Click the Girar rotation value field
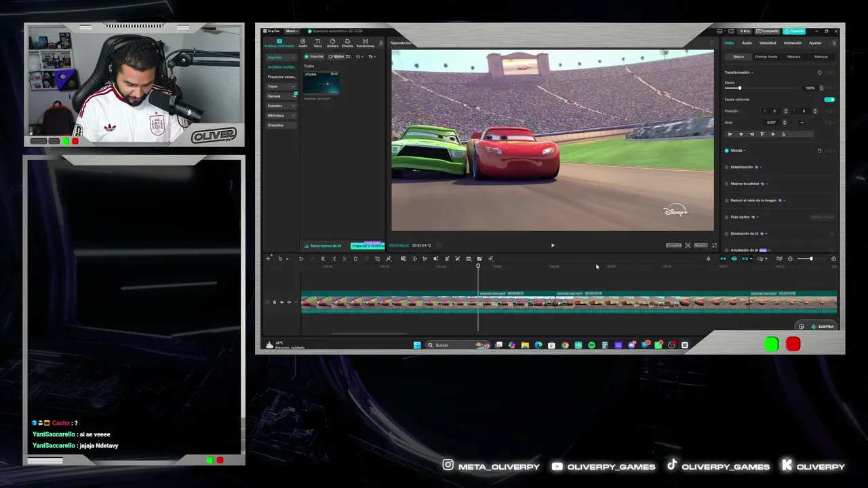This screenshot has width=868, height=488. coord(771,123)
